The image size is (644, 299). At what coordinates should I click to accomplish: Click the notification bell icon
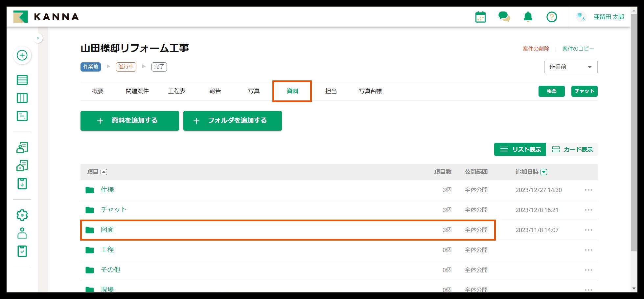pyautogui.click(x=528, y=17)
